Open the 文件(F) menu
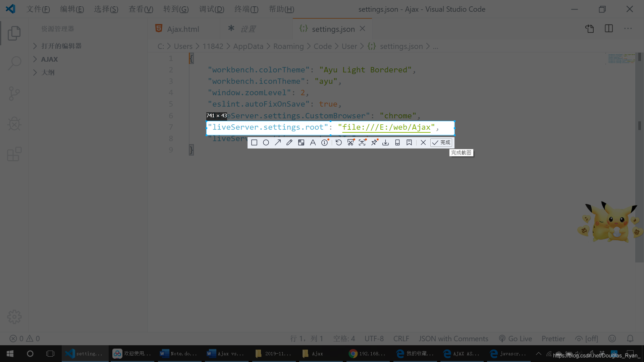 (x=38, y=9)
